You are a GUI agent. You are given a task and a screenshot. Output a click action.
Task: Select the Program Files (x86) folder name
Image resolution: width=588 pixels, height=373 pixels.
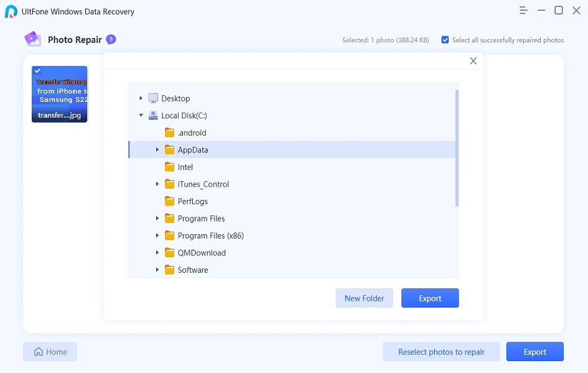[x=211, y=235]
